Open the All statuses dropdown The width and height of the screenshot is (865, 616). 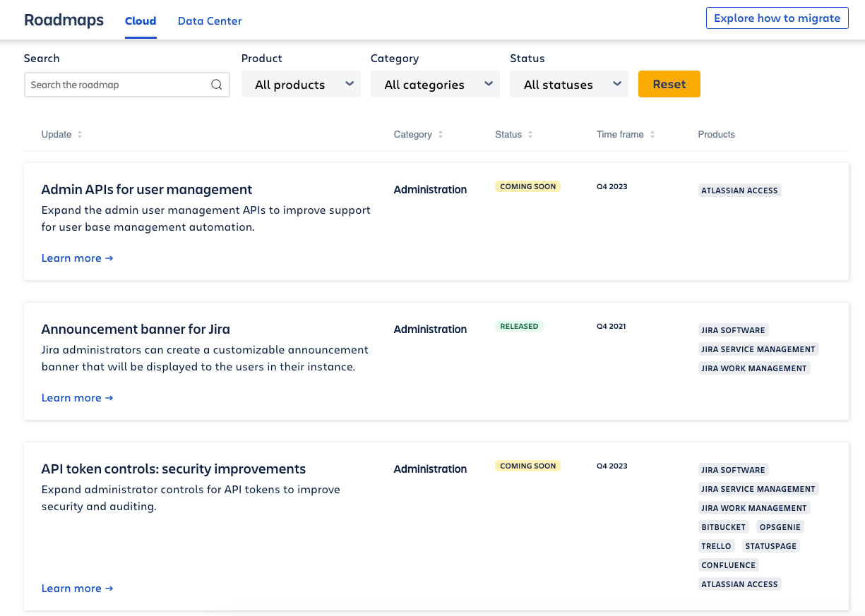[569, 85]
